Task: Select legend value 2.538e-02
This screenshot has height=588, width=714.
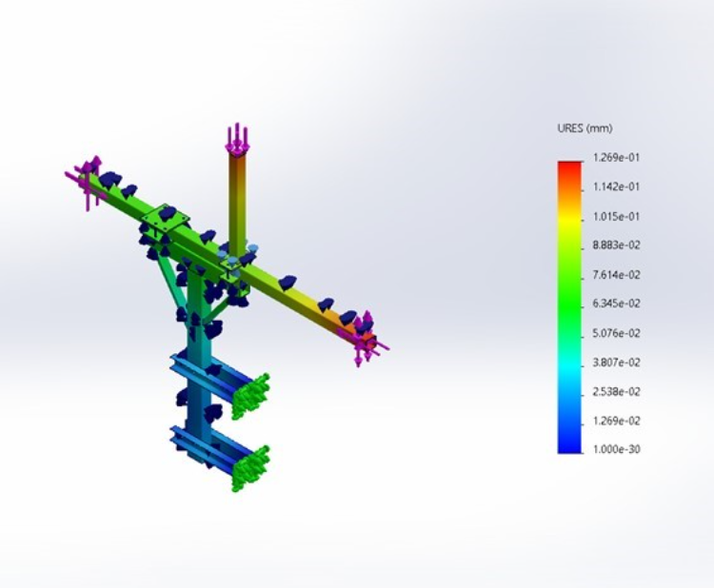Action: pyautogui.click(x=616, y=392)
